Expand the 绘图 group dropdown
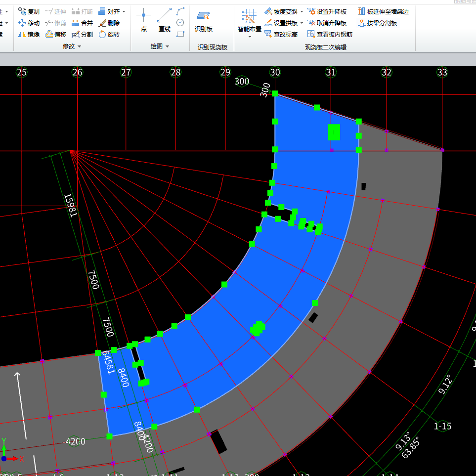This screenshot has width=476, height=476. (x=167, y=46)
